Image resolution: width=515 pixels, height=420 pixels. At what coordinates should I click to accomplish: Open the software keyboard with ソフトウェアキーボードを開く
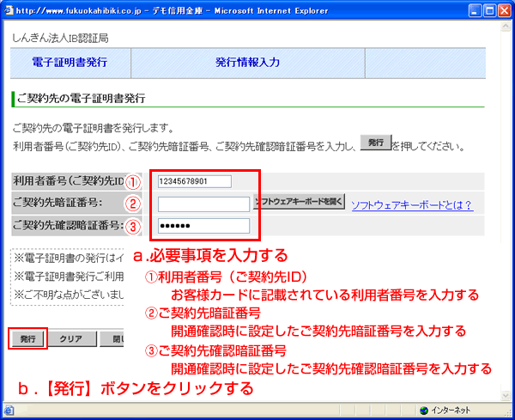click(x=299, y=203)
